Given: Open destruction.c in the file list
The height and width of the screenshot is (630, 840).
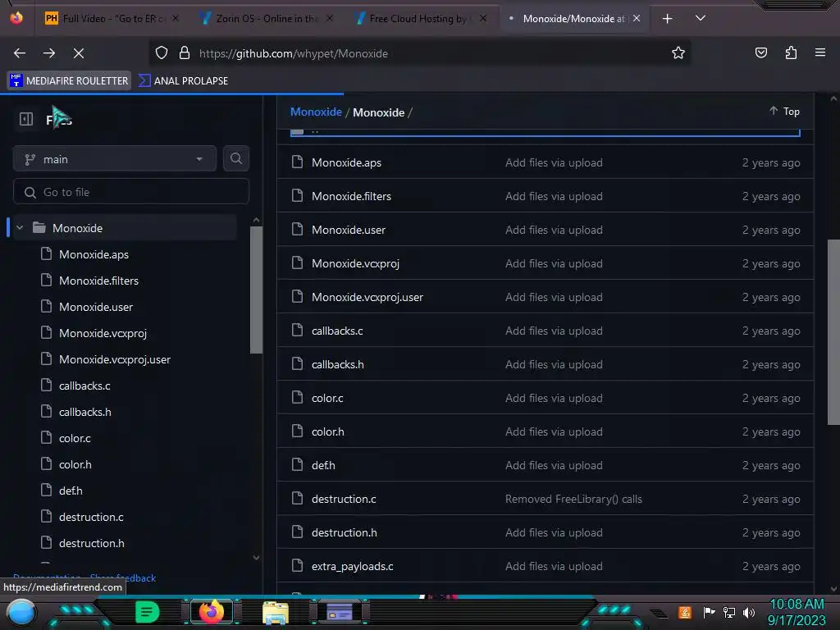Looking at the screenshot, I should coord(344,499).
